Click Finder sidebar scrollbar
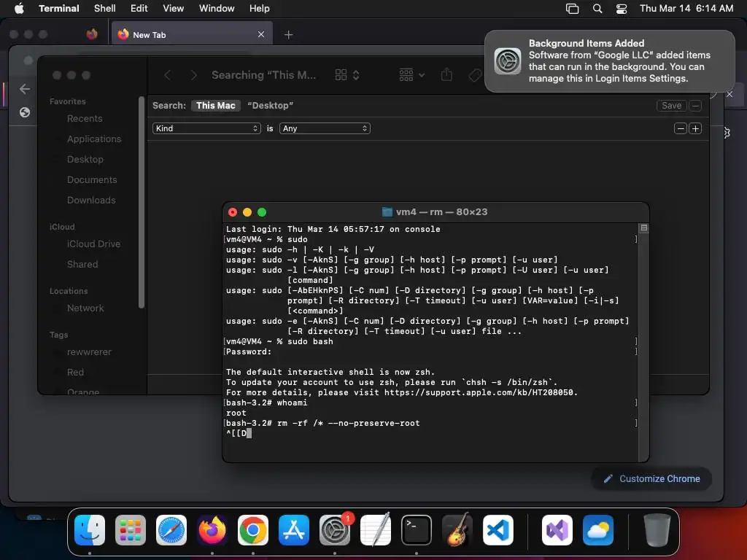Image resolution: width=747 pixels, height=560 pixels. [x=142, y=203]
